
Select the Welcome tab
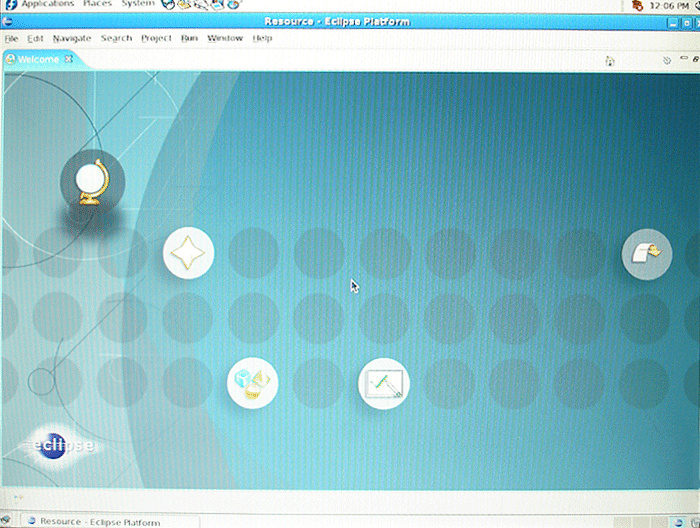(38, 59)
